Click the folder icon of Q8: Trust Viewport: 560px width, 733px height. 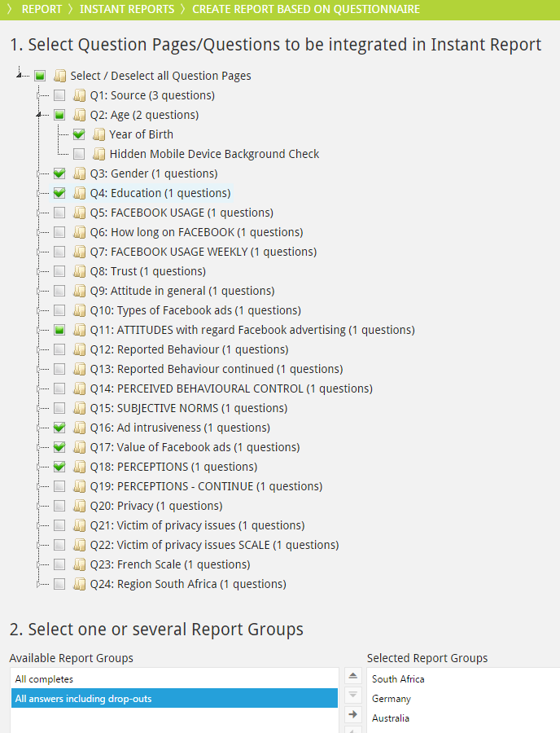(x=79, y=271)
